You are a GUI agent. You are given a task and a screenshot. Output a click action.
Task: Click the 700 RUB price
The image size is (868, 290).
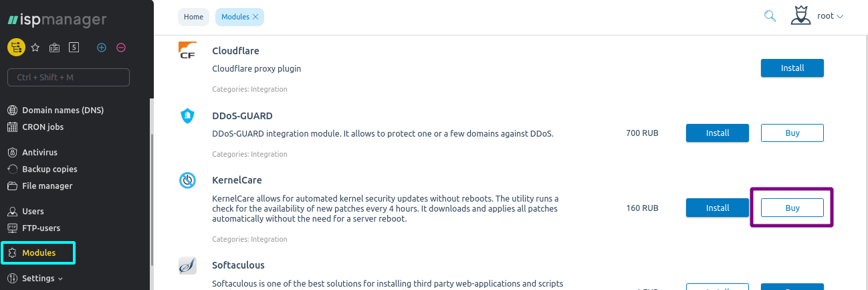(642, 133)
